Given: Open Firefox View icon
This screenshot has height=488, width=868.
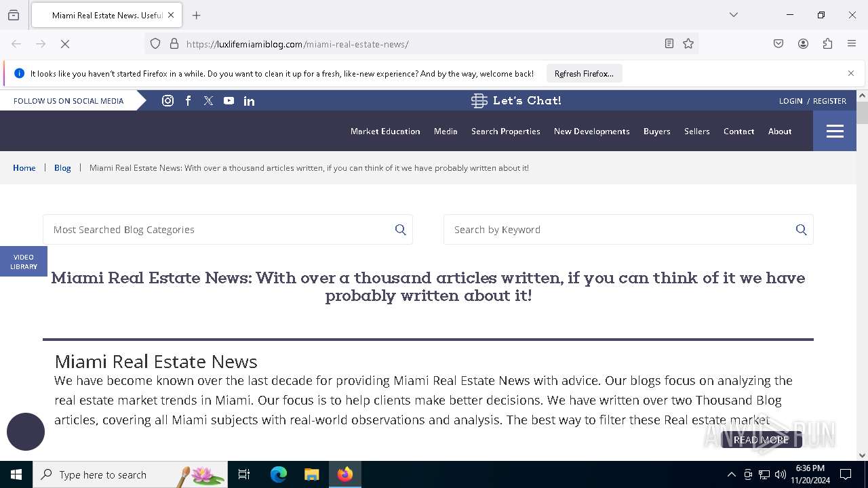Looking at the screenshot, I should point(14,15).
